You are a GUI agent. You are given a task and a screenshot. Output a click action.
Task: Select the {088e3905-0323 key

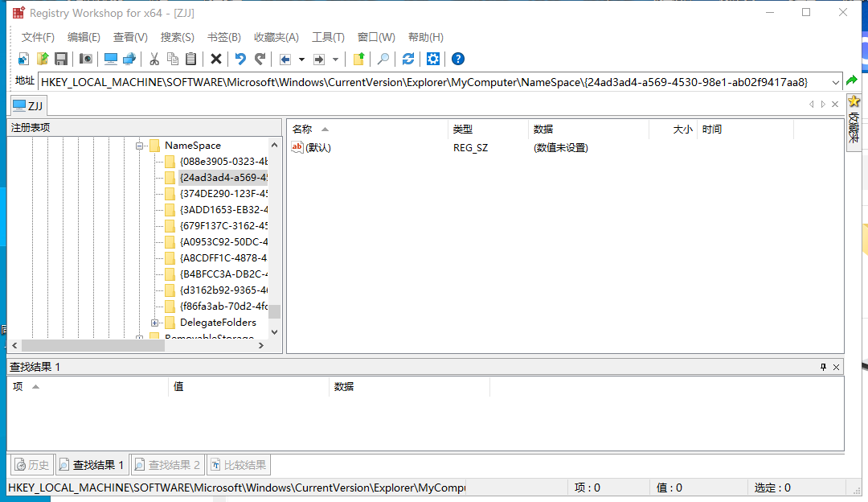(x=223, y=161)
